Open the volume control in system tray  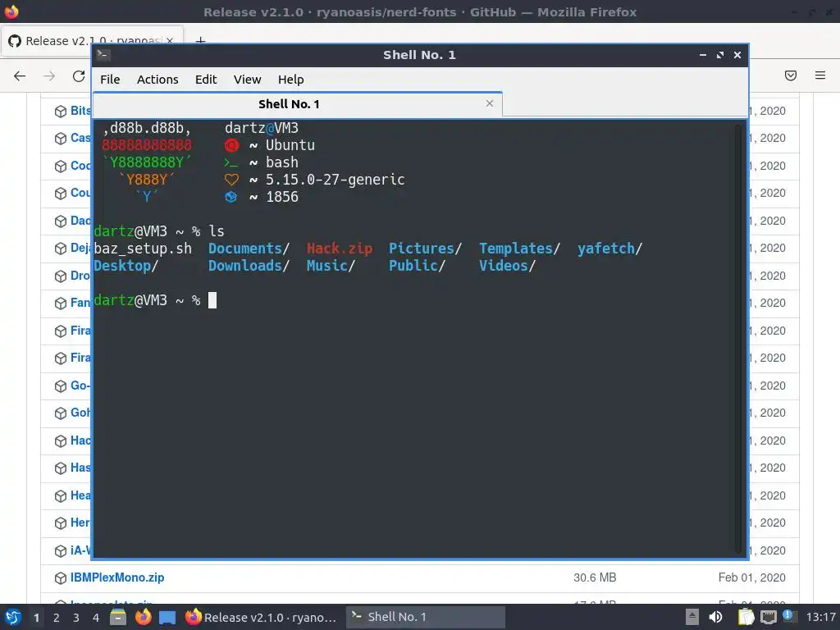click(x=715, y=617)
